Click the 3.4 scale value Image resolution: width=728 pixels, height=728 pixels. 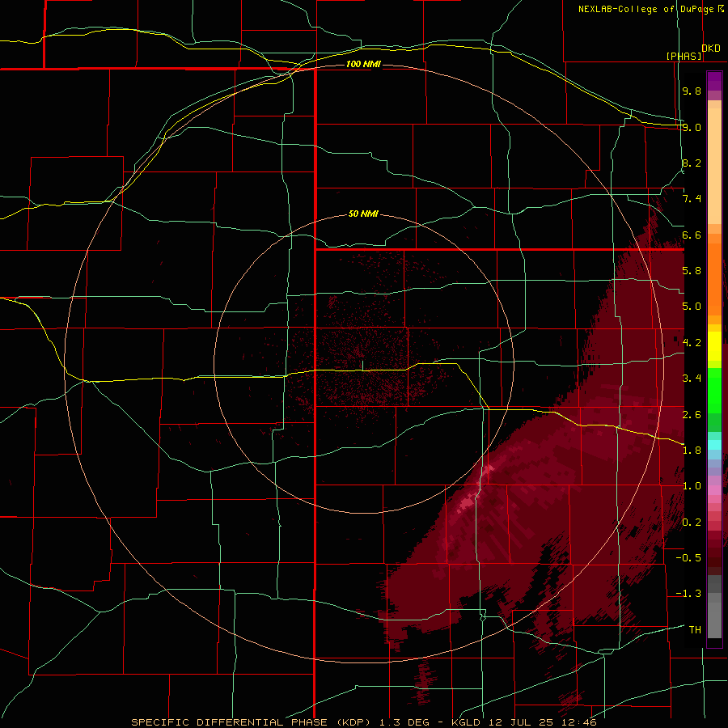[692, 379]
